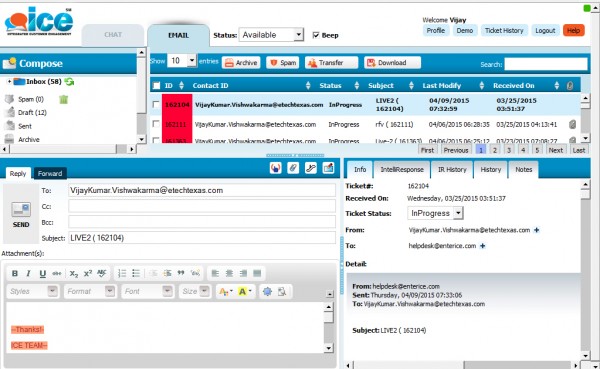Screen dimensions: 600x369
Task: Switch to the CHAT tab
Action: (x=113, y=35)
